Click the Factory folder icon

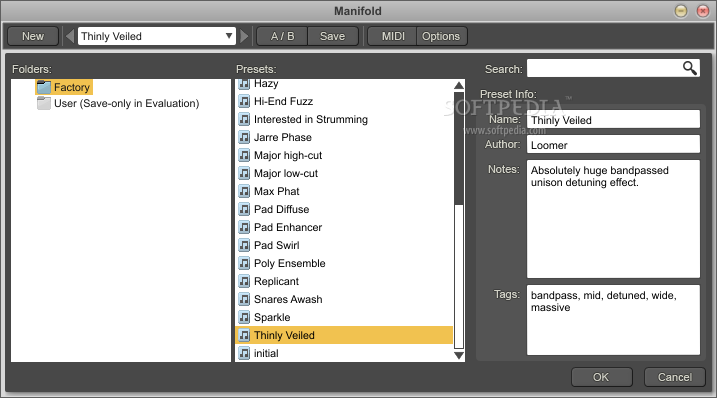(x=44, y=87)
